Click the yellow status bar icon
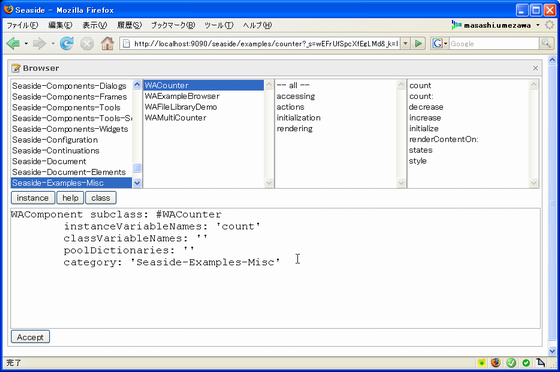560x372 pixels. pos(482,363)
